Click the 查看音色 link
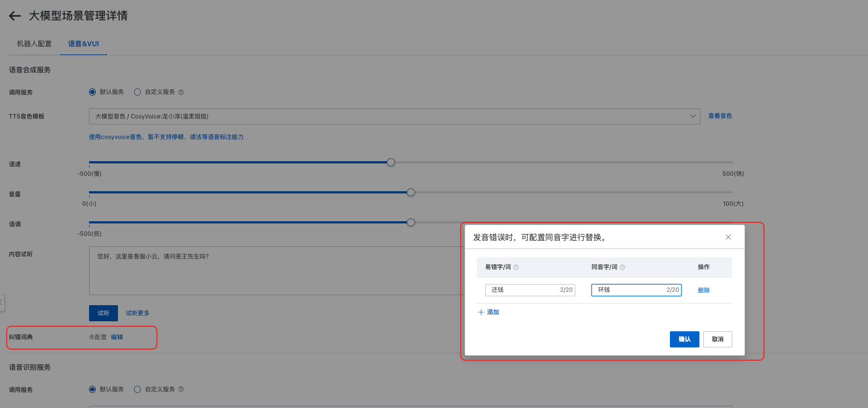Screen dimensions: 868x408 720,116
